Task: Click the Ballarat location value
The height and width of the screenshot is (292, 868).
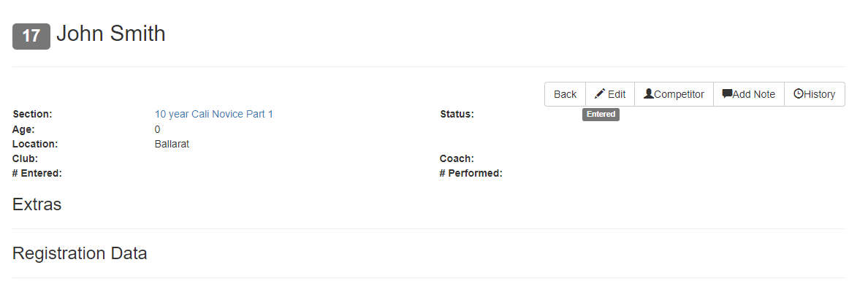Action: tap(172, 145)
